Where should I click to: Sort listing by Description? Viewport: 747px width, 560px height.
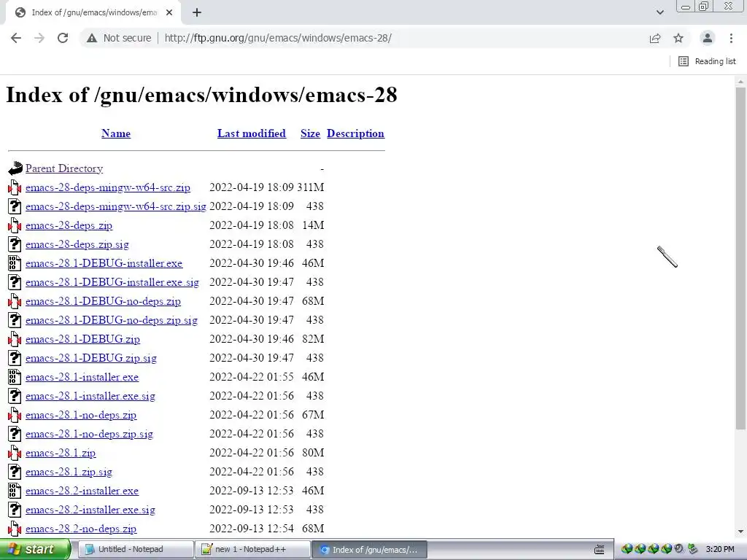click(355, 133)
